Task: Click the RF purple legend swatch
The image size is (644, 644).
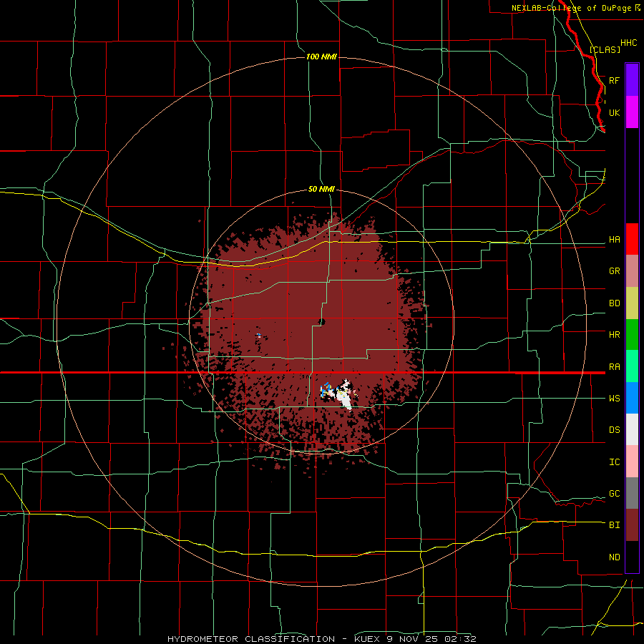Action: coord(632,80)
